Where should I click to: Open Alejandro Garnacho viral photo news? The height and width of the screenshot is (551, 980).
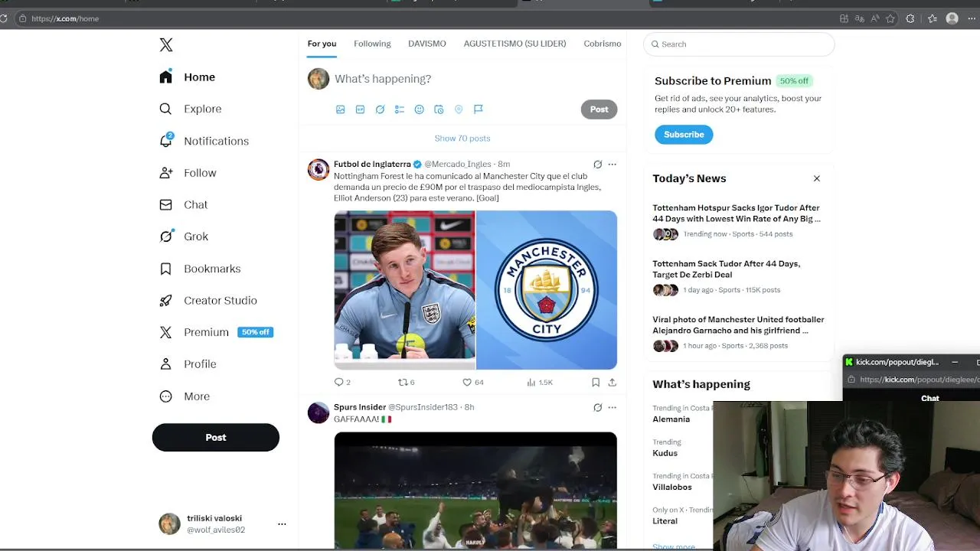(737, 332)
